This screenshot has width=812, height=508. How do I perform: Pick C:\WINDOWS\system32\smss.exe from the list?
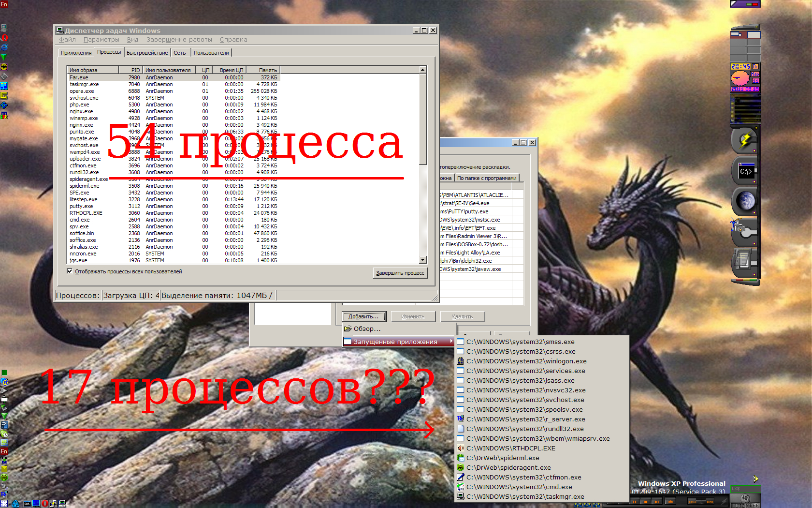(x=541, y=342)
